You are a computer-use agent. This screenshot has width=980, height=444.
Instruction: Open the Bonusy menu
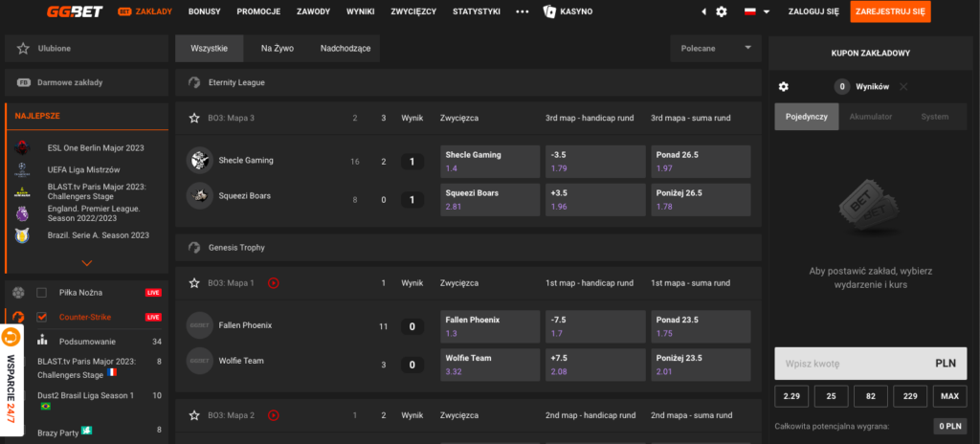click(205, 11)
